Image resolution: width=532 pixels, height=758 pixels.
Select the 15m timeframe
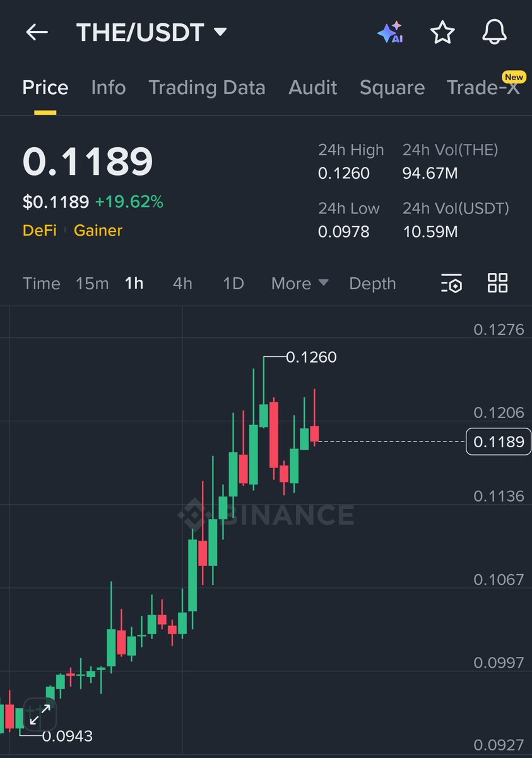coord(92,284)
